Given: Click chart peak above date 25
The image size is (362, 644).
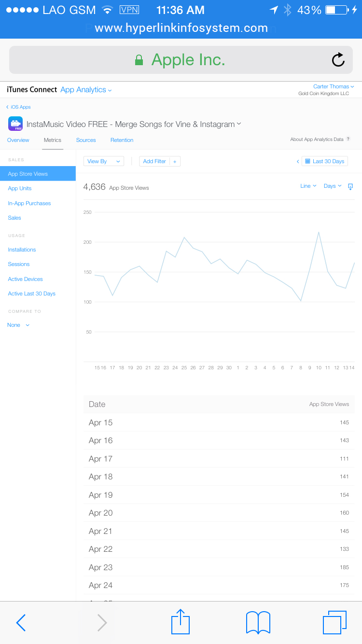Looking at the screenshot, I should (184, 238).
